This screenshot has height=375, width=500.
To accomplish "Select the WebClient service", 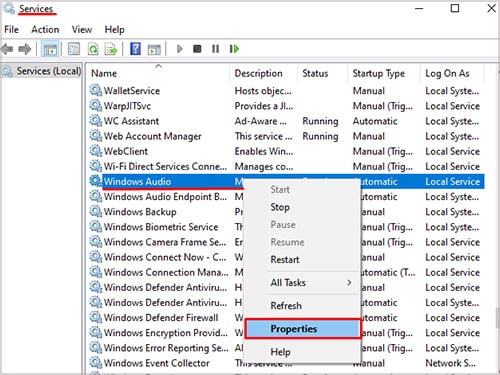I will pyautogui.click(x=125, y=151).
